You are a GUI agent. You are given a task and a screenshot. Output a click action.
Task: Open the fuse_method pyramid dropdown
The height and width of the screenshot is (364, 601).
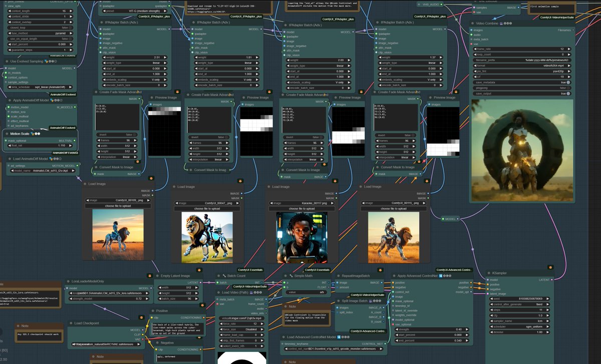click(40, 33)
